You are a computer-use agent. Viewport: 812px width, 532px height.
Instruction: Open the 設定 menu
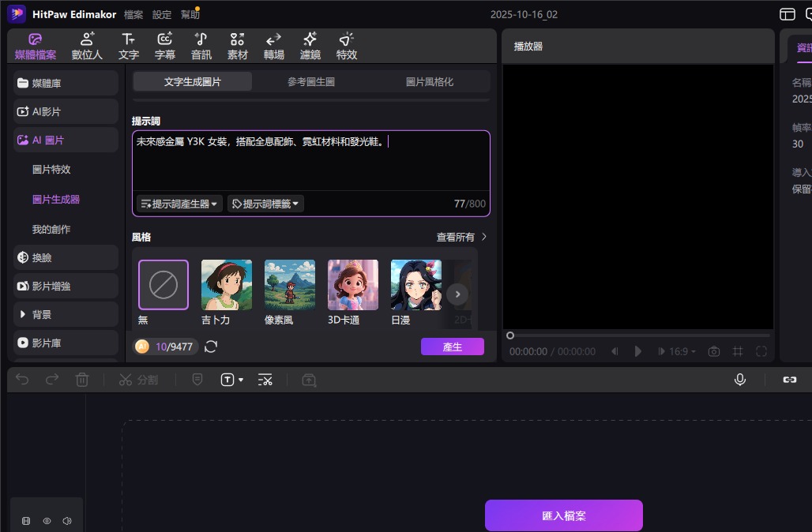coord(162,14)
